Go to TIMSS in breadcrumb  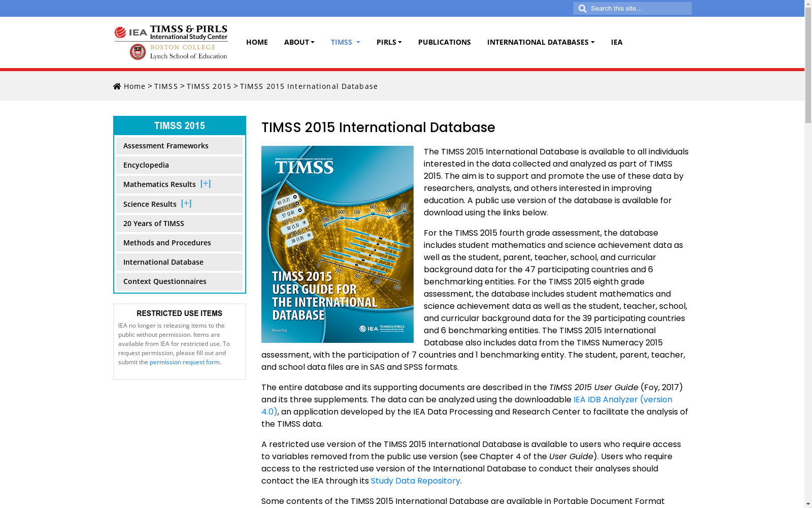[x=166, y=86]
